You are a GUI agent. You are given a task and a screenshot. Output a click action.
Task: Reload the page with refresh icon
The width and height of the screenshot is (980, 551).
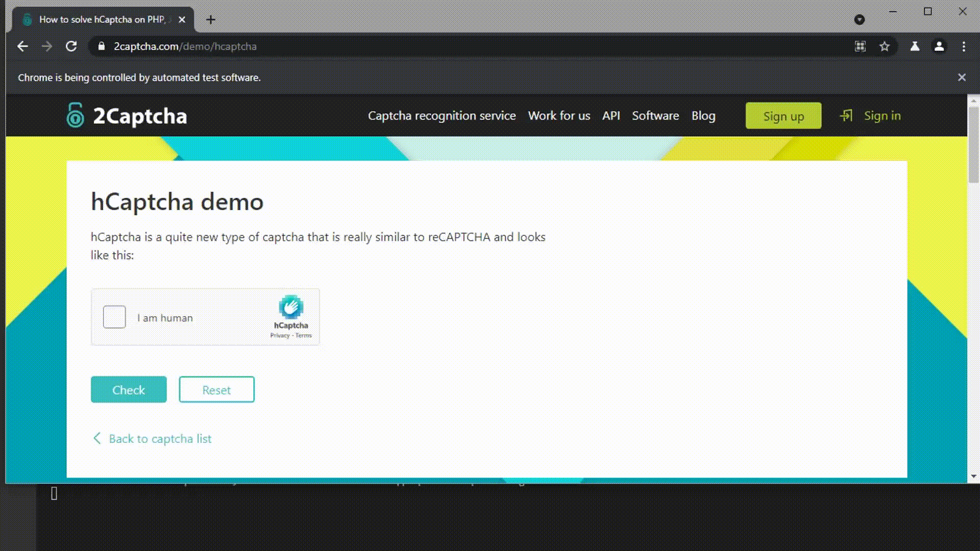[71, 46]
